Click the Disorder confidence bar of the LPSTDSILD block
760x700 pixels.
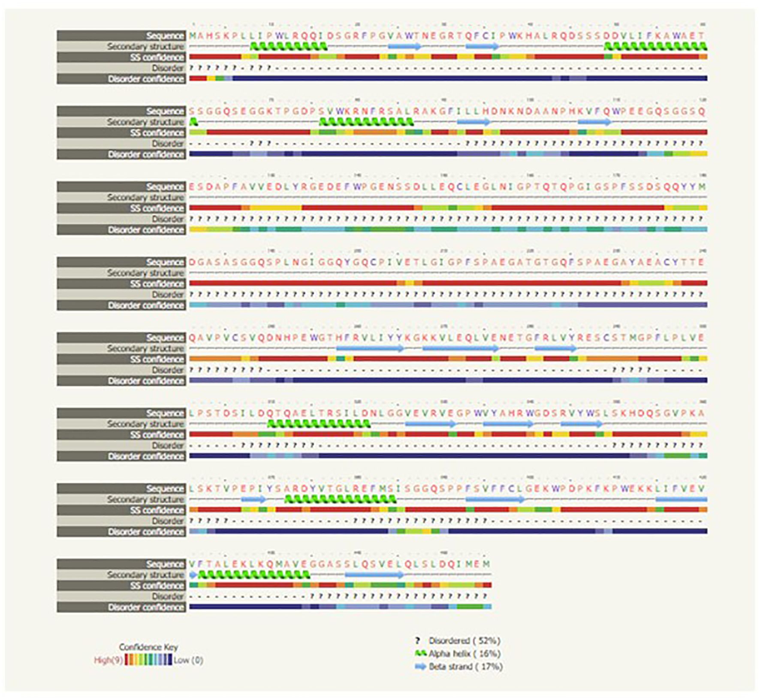(448, 456)
